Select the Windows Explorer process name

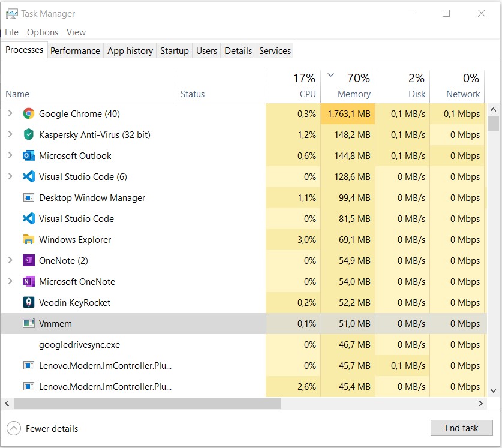tap(75, 239)
